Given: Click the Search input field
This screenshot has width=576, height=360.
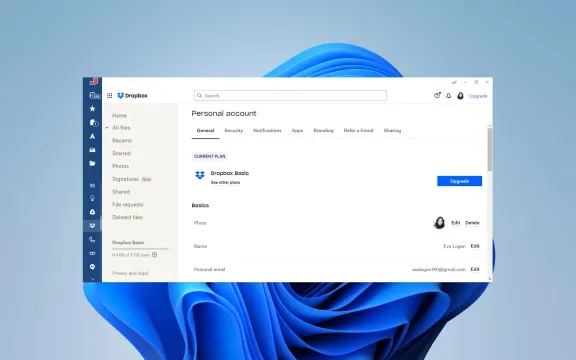Looking at the screenshot, I should click(x=290, y=96).
